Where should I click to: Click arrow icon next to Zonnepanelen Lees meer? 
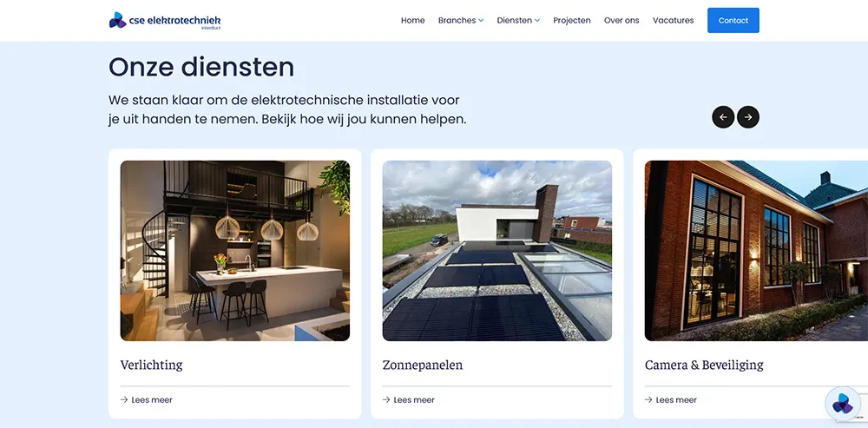click(386, 399)
